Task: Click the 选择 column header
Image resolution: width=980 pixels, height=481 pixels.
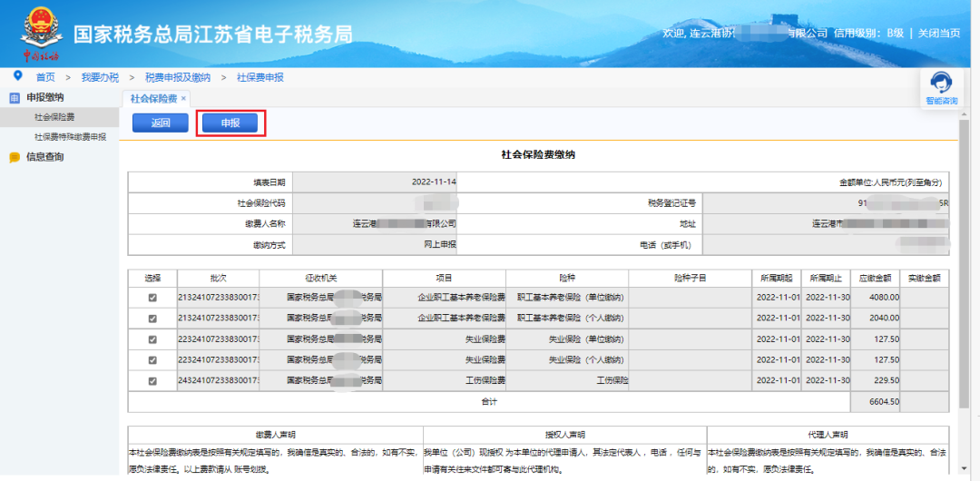Action: (152, 278)
